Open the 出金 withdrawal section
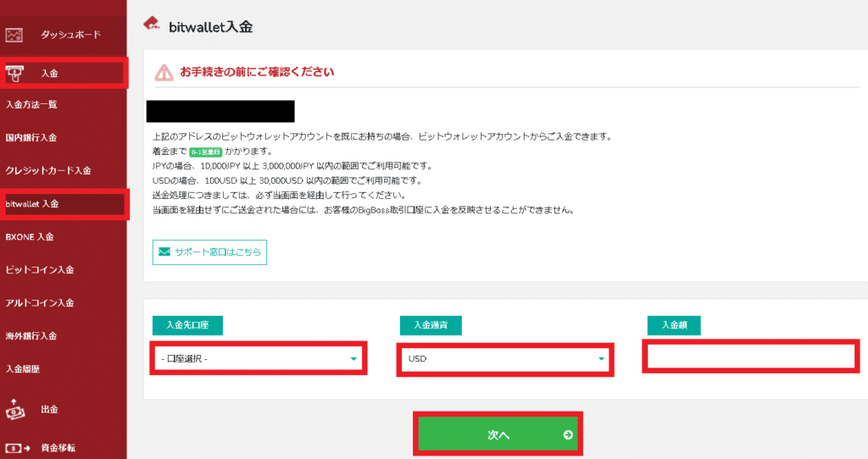 pyautogui.click(x=50, y=410)
